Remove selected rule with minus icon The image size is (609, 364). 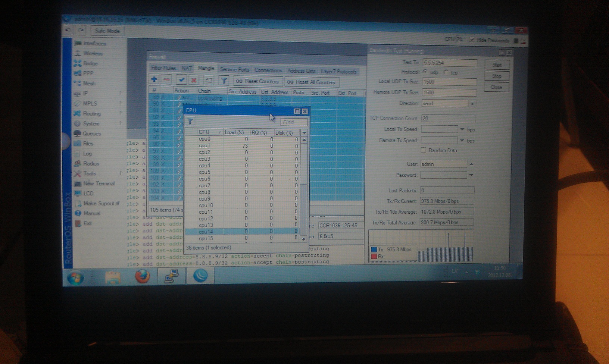[x=166, y=79]
